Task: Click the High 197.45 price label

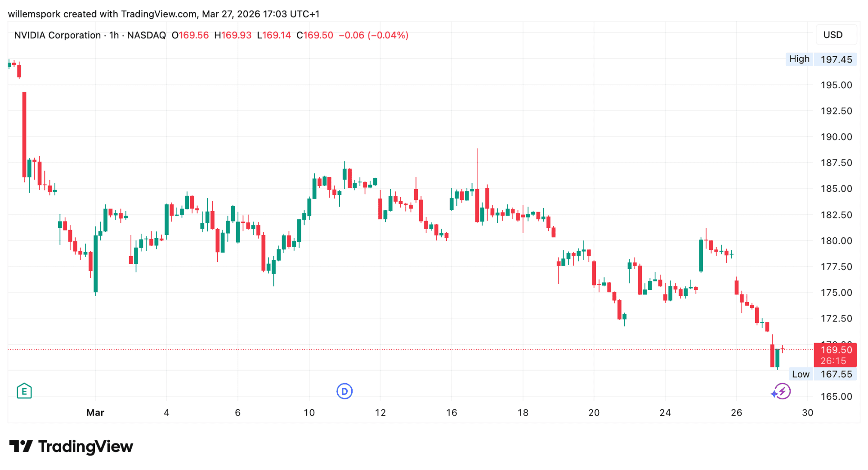Action: click(821, 59)
